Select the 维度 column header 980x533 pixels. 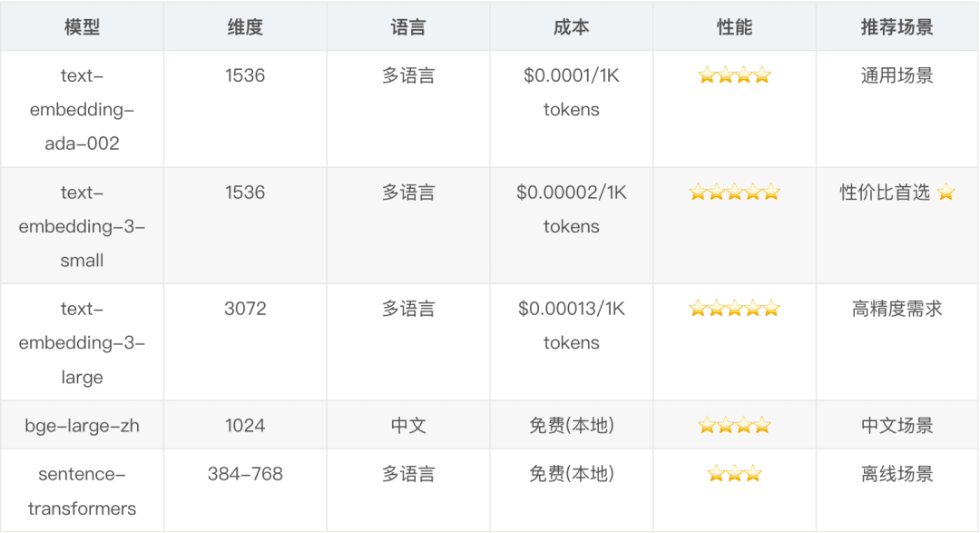tap(245, 27)
